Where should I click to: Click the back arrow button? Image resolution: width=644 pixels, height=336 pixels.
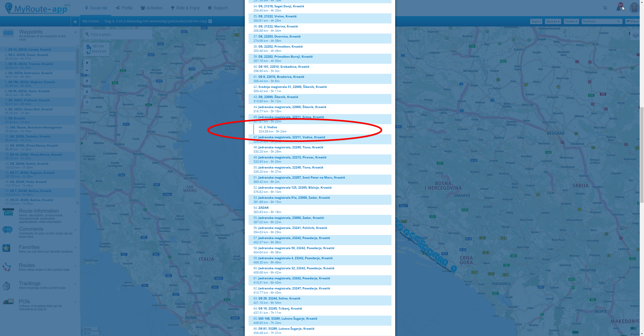[75, 22]
